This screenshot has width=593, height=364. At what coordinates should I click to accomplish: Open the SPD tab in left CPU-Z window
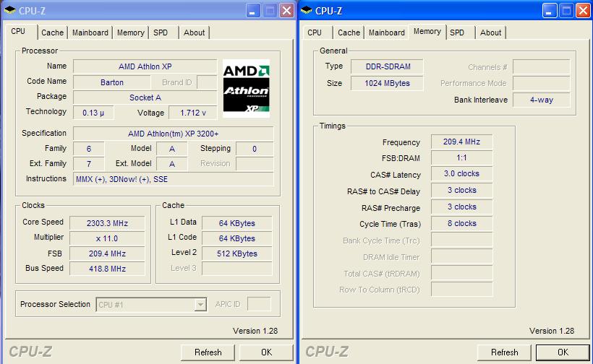coord(161,32)
